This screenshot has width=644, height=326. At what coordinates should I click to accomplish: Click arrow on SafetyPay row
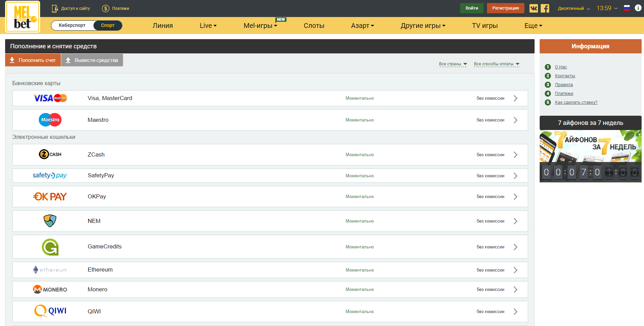tap(516, 176)
